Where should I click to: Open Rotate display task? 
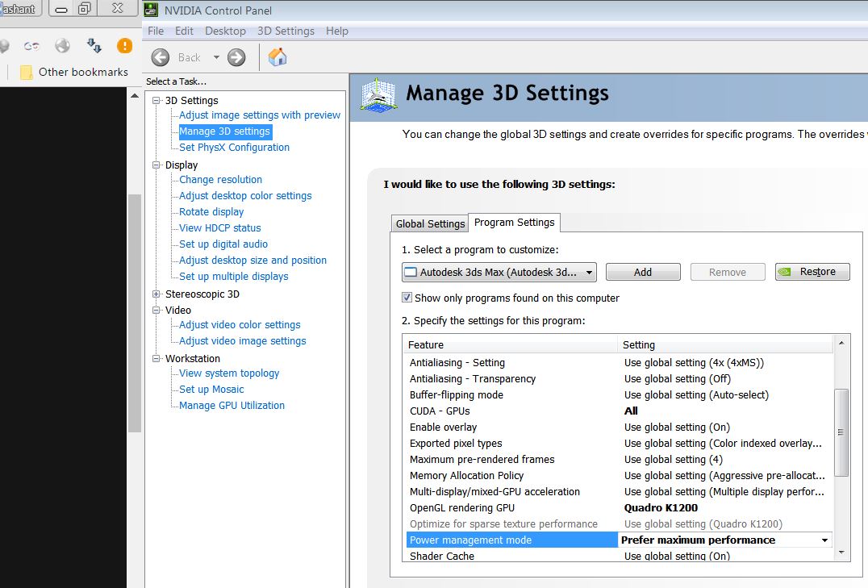(211, 211)
